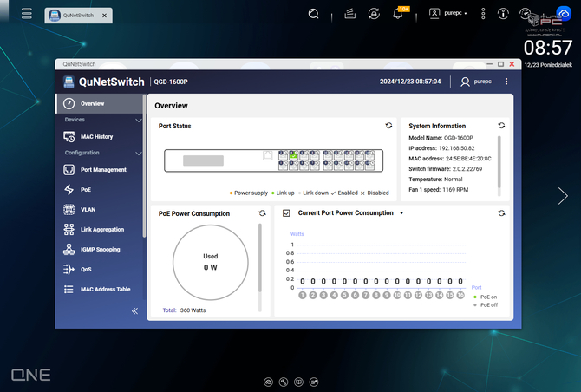Screen dimensions: 581x392
Task: Select port 16 circle in the power chart
Action: click(x=460, y=295)
